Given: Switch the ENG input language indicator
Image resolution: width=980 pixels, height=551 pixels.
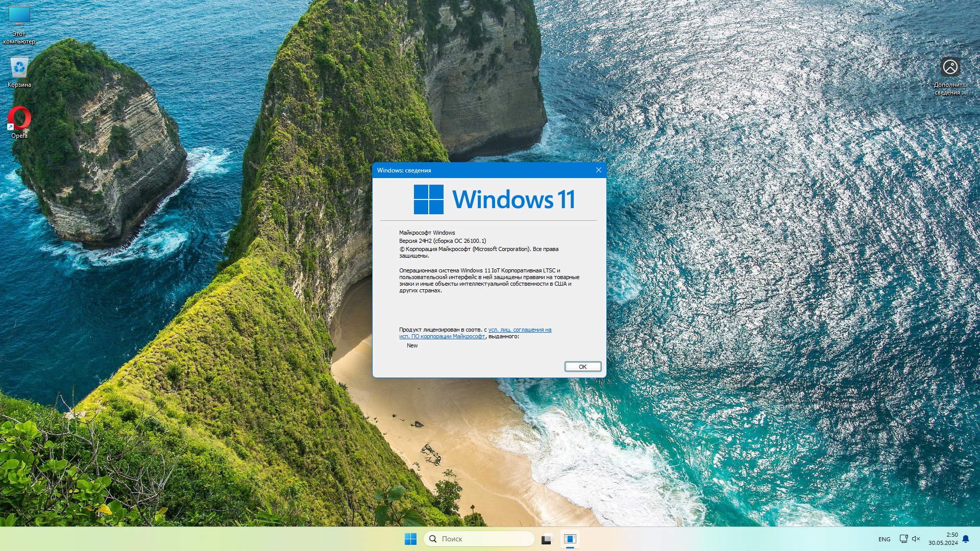Looking at the screenshot, I should 885,539.
